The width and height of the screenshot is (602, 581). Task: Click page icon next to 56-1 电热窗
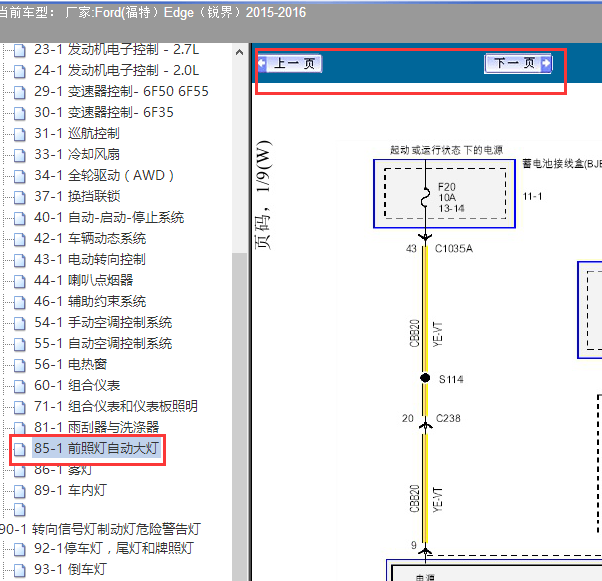[20, 365]
